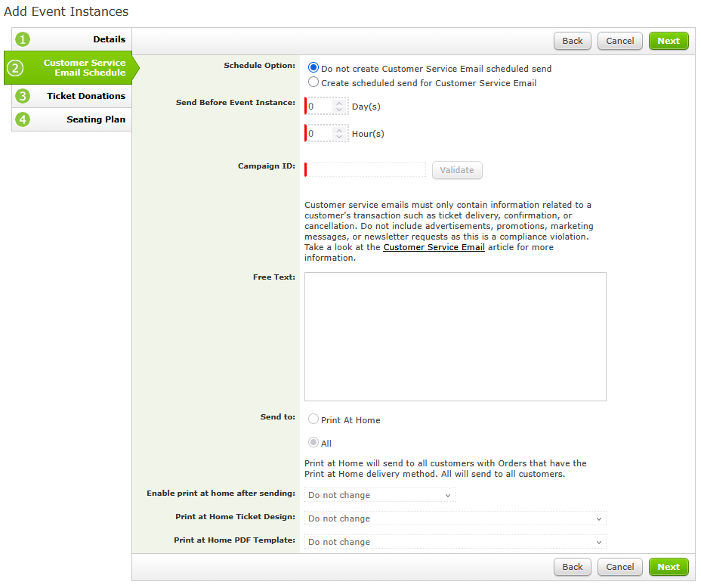Select 'Do not create Customer Service Email scheduled send'
701x588 pixels.
pyautogui.click(x=313, y=68)
